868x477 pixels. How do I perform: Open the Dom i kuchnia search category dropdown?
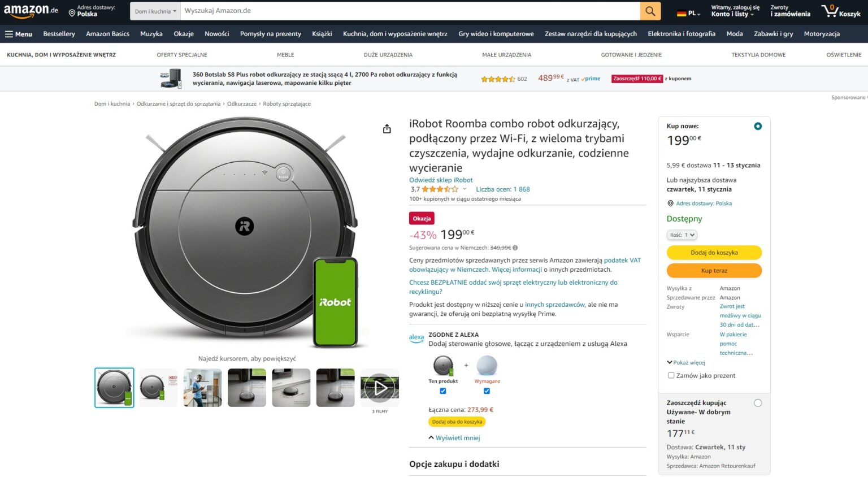pyautogui.click(x=154, y=11)
